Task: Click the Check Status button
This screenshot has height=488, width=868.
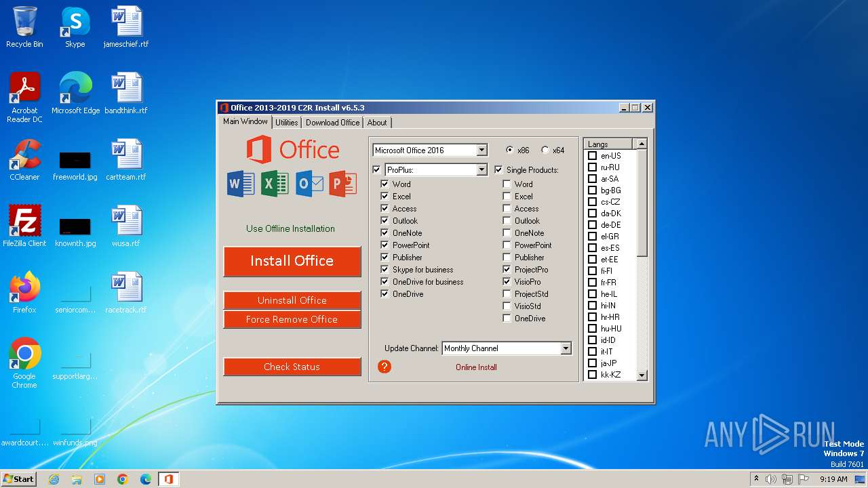Action: [292, 367]
